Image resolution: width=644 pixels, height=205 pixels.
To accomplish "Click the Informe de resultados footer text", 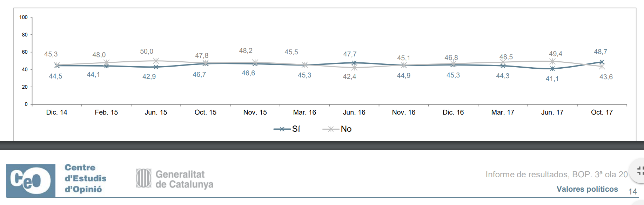I will click(x=556, y=175).
